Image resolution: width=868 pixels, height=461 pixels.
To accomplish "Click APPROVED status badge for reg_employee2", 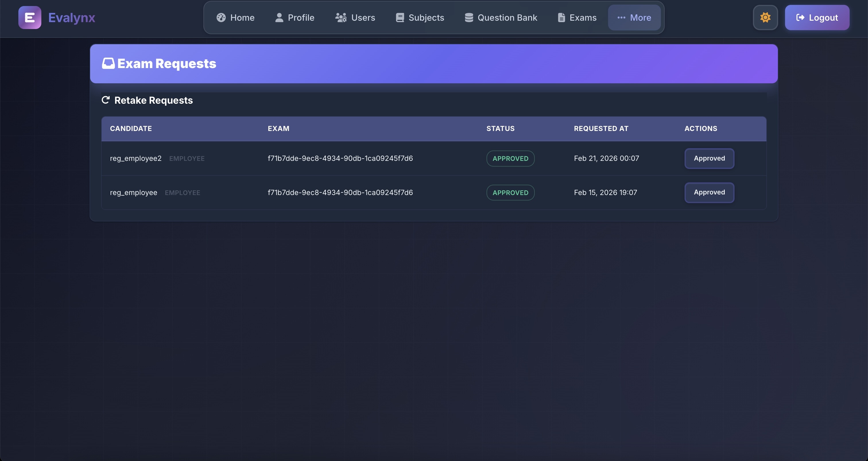I will [510, 159].
